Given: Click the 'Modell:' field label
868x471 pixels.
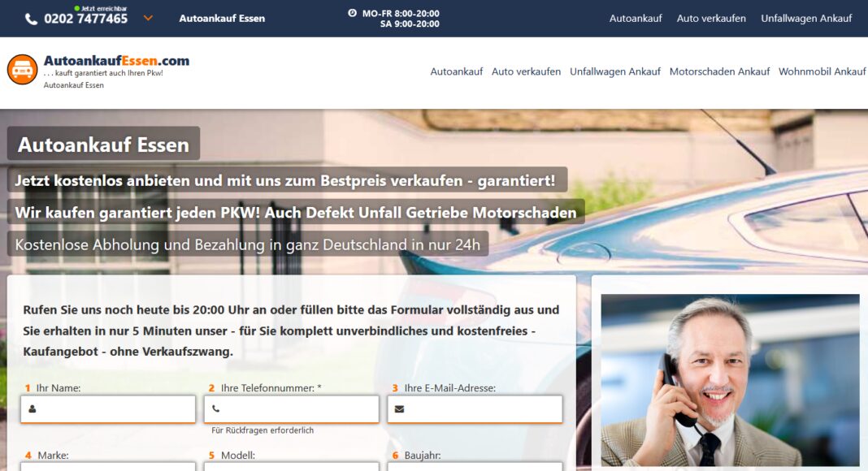Looking at the screenshot, I should pos(238,456).
